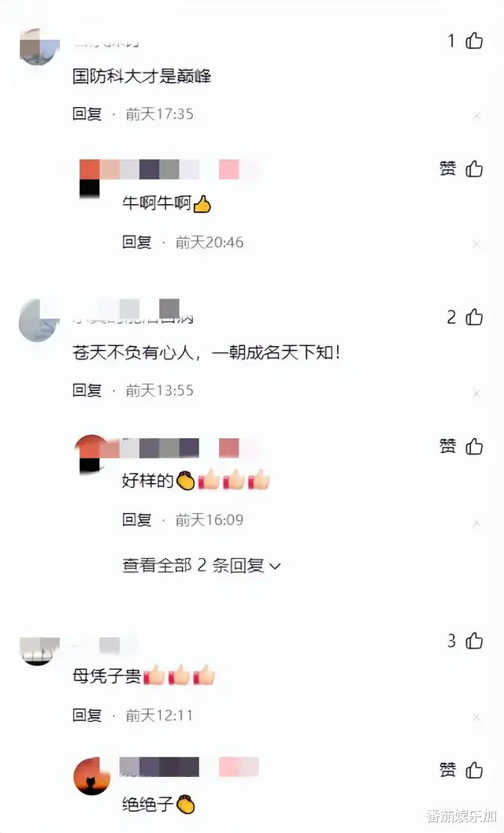Image resolution: width=504 pixels, height=833 pixels.
Task: Expand 查看全部 2 条回复
Action: (202, 565)
